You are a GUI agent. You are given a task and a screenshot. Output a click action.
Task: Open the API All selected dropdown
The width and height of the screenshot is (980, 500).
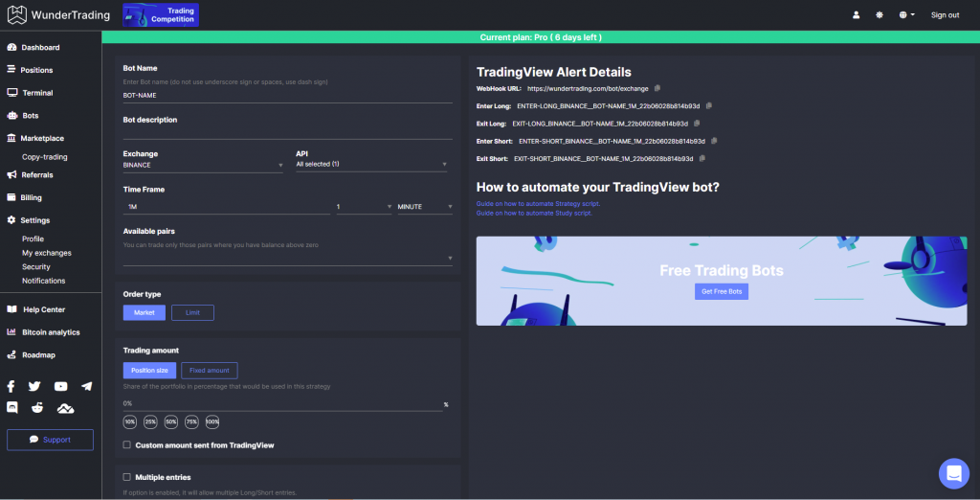pos(371,165)
